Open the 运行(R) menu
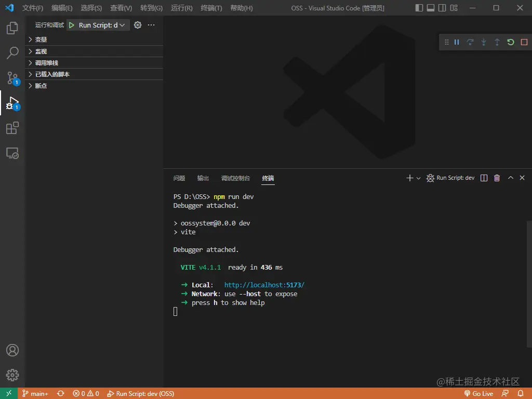Screen dimensions: 532x399 click(181, 8)
